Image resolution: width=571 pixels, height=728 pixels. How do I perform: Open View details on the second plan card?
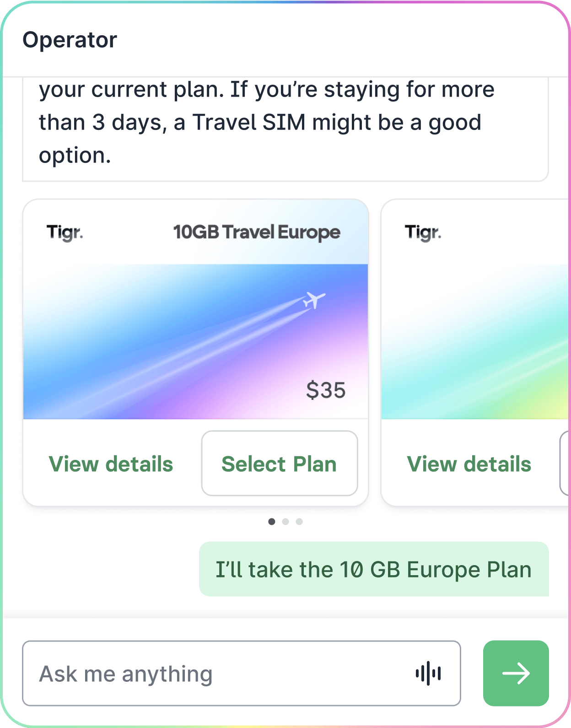469,464
